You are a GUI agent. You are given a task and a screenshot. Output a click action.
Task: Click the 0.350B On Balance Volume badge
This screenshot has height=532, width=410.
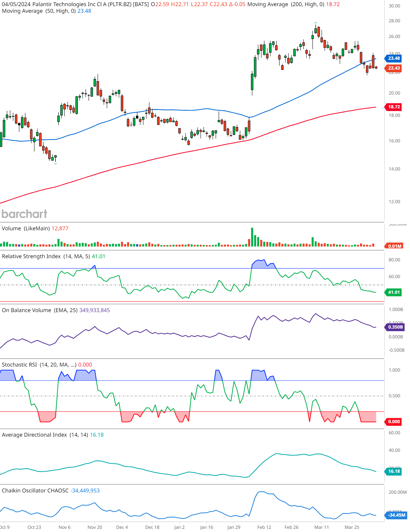395,327
